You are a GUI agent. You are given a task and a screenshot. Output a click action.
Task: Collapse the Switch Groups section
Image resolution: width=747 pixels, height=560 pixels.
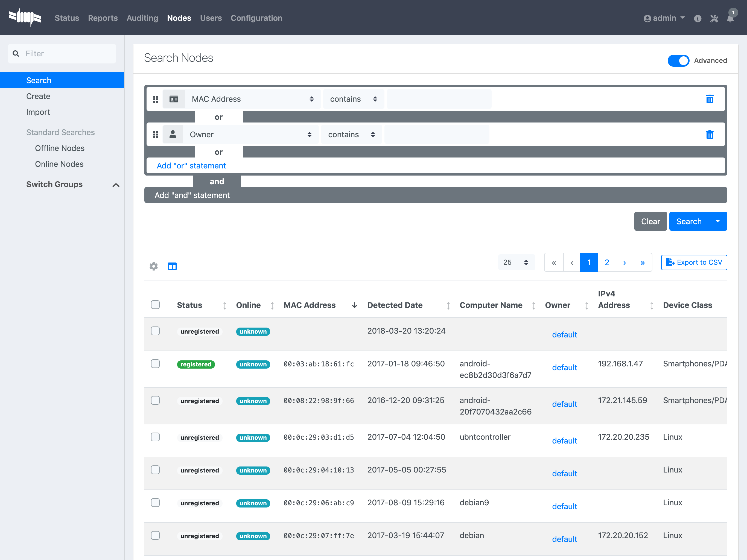[116, 185]
